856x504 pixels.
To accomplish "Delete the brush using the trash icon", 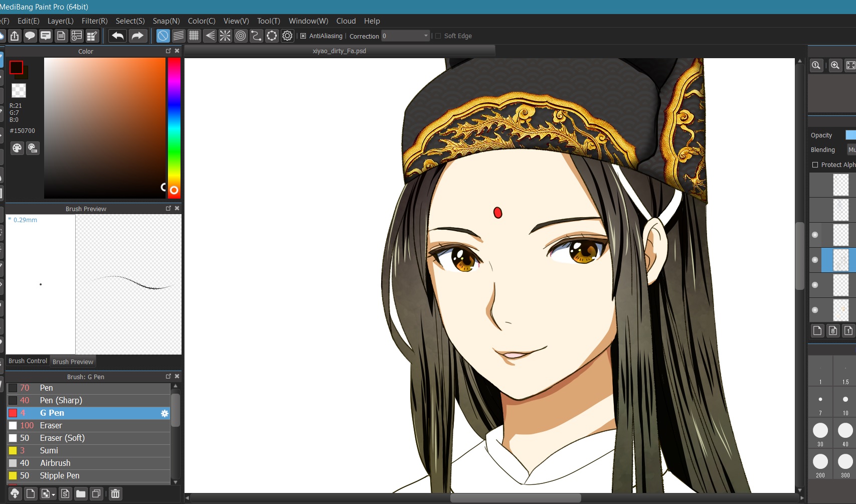I will (115, 493).
